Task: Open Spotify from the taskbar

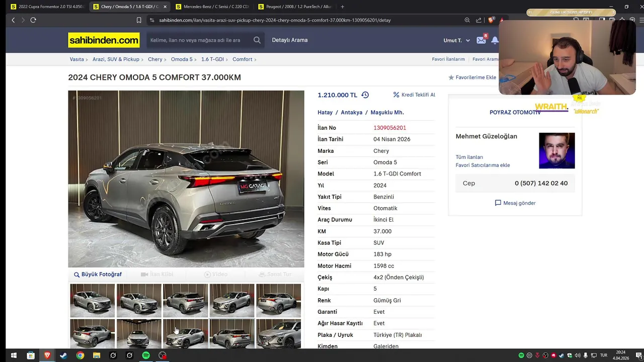Action: click(146, 355)
